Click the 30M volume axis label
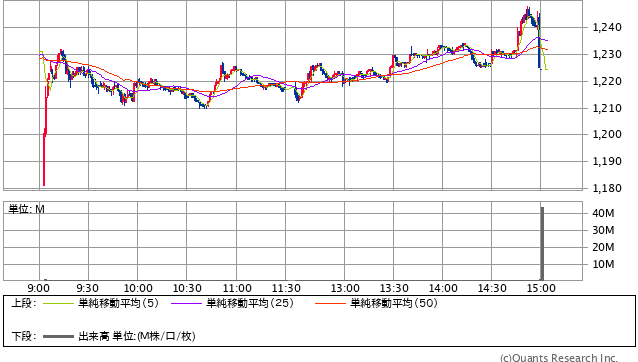The image size is (638, 362). tap(603, 230)
